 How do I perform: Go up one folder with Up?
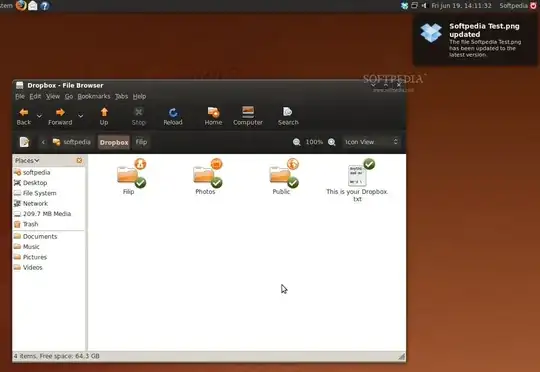[104, 116]
